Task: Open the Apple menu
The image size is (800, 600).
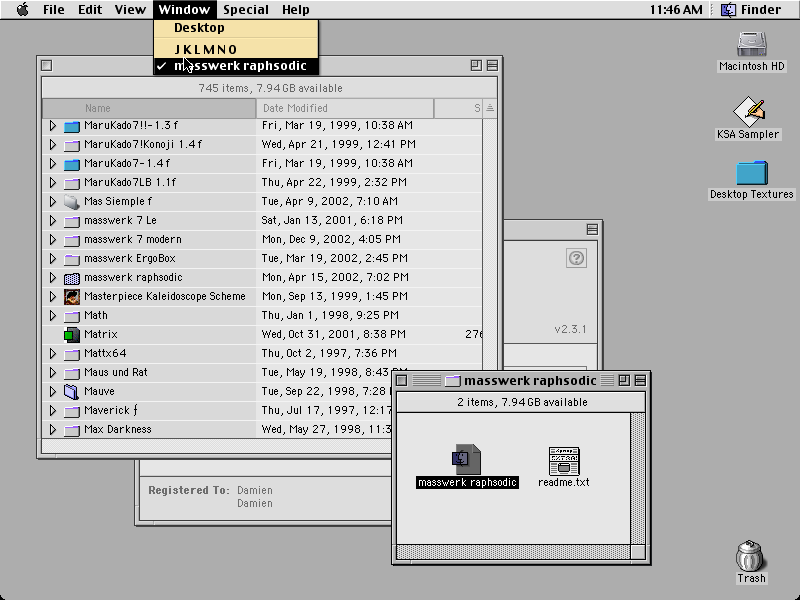Action: point(23,9)
